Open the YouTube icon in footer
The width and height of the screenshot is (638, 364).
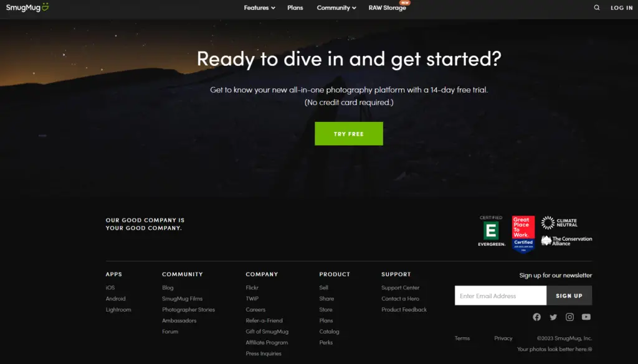tap(586, 317)
